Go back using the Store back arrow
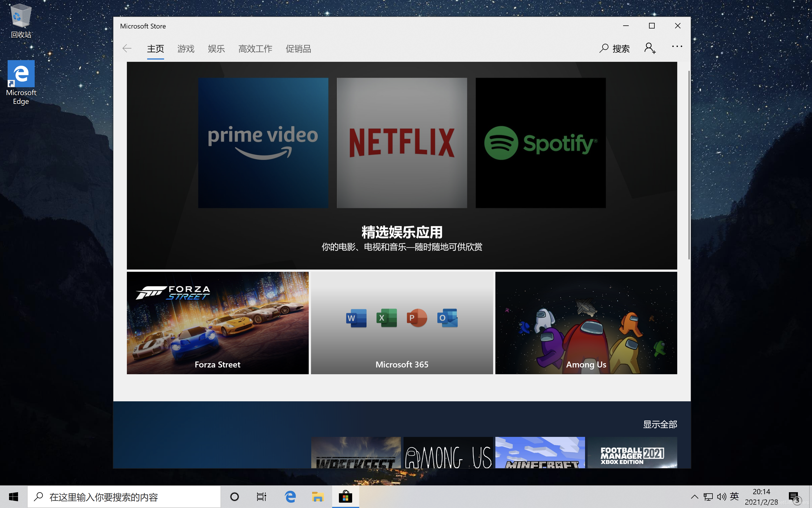Screen dimensions: 812x508 pos(127,49)
